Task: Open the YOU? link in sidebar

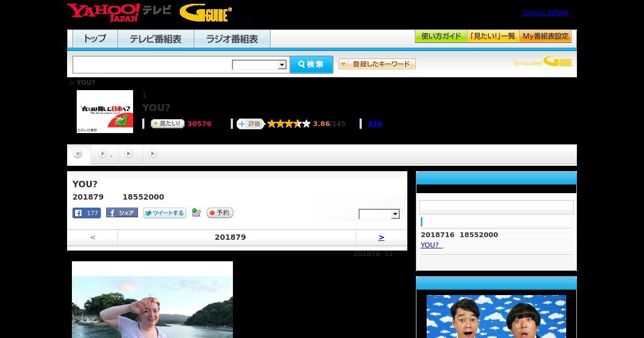Action: 431,245
